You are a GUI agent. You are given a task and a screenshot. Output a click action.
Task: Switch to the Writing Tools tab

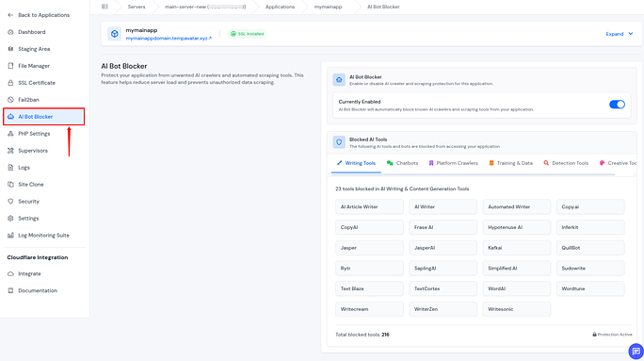click(x=356, y=163)
